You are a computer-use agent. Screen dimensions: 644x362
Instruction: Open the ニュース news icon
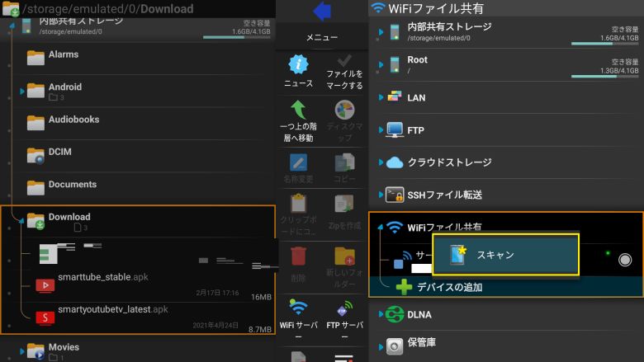tap(298, 65)
